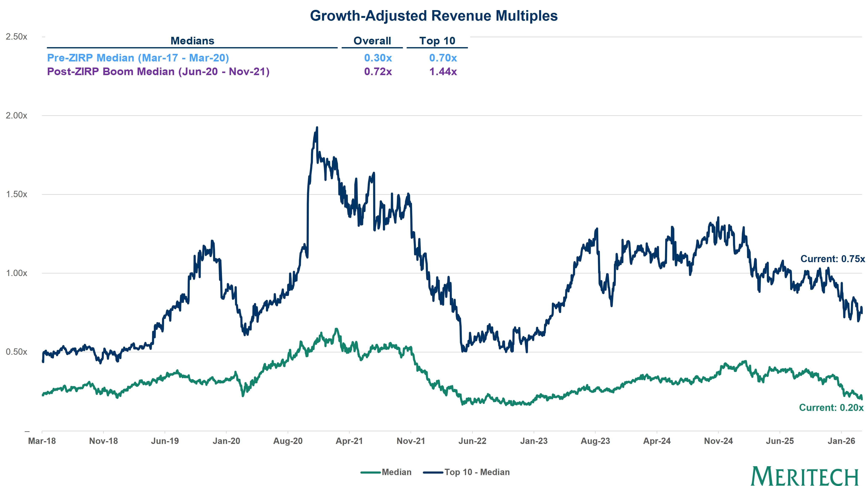
Task: Click the Median legend label
Action: click(x=396, y=472)
